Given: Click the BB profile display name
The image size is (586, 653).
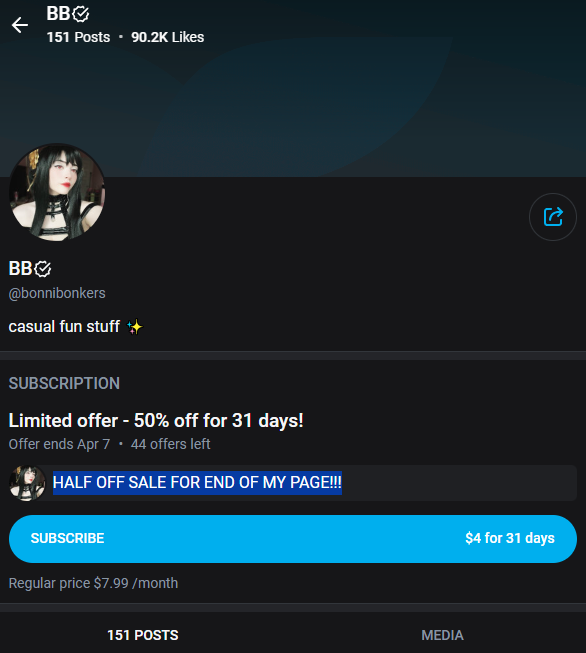Looking at the screenshot, I should (20, 269).
